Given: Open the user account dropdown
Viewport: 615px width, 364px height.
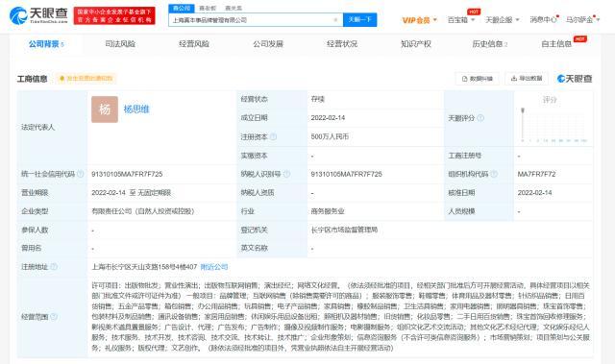Looking at the screenshot, I should [x=582, y=19].
